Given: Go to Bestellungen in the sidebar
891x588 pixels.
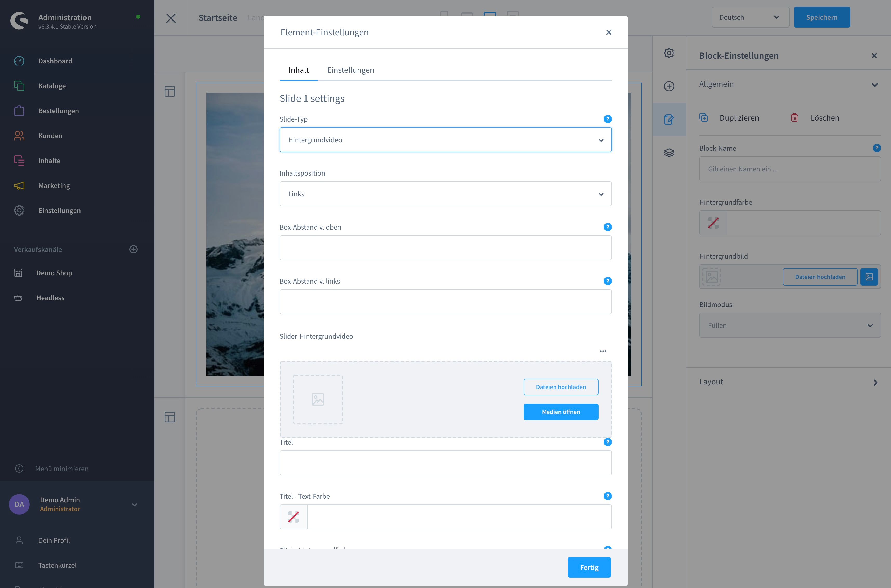Looking at the screenshot, I should [x=58, y=111].
